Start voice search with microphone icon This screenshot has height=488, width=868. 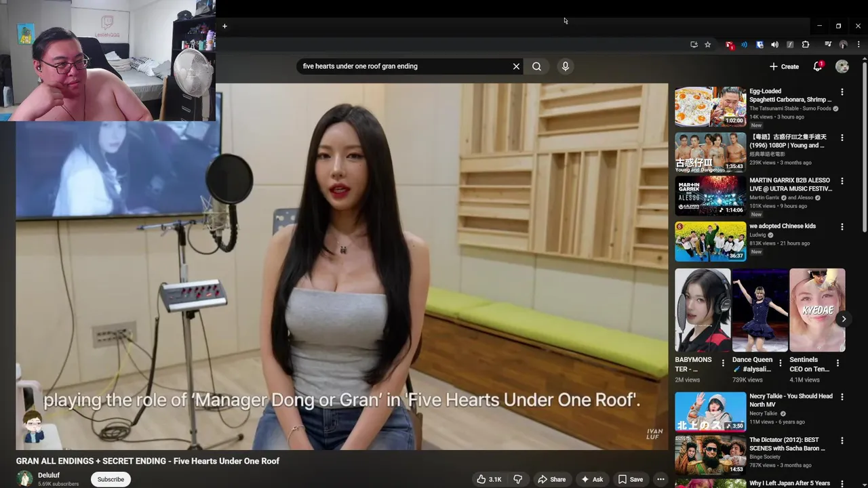pyautogui.click(x=566, y=66)
